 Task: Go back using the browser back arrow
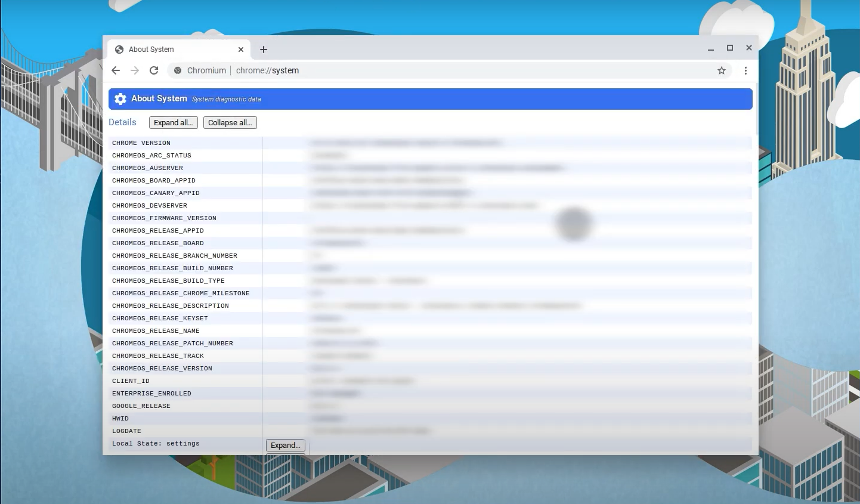tap(116, 70)
